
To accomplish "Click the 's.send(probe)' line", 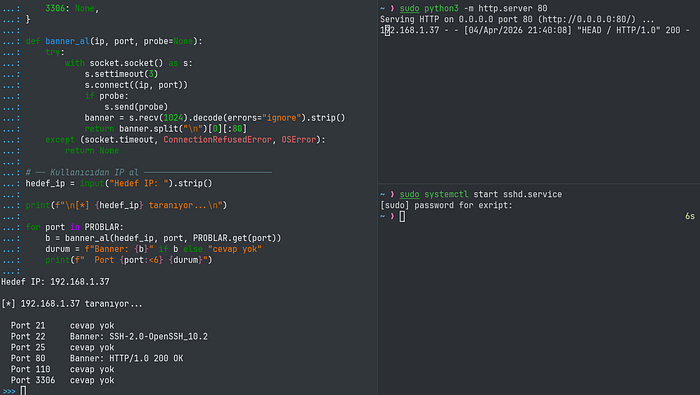I will coord(136,107).
